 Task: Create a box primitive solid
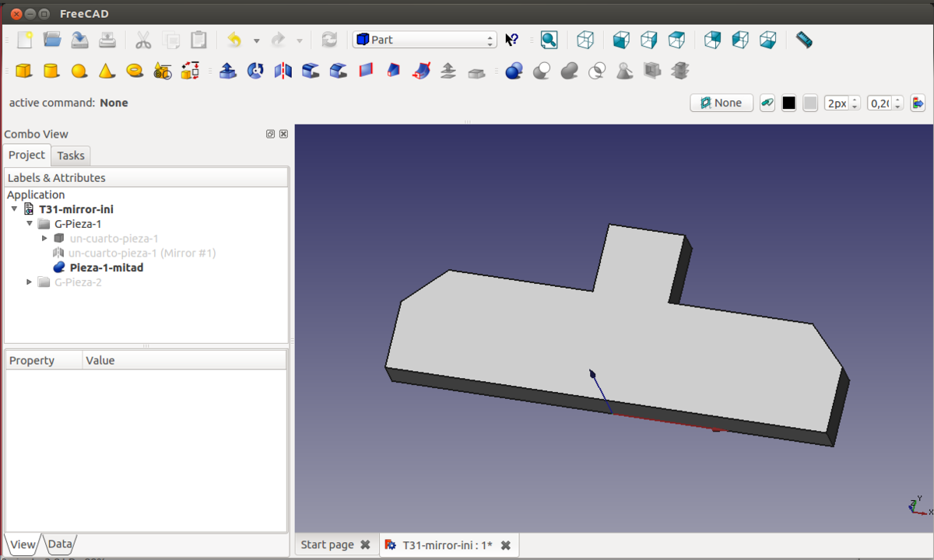[23, 71]
